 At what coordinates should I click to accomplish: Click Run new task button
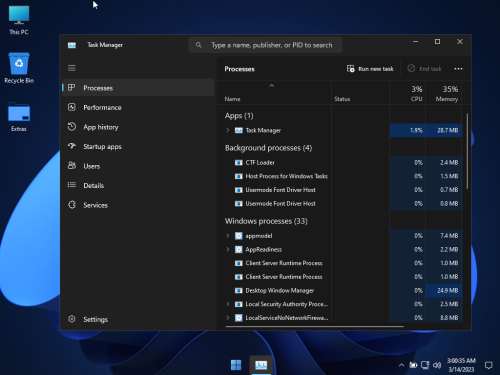pyautogui.click(x=370, y=69)
